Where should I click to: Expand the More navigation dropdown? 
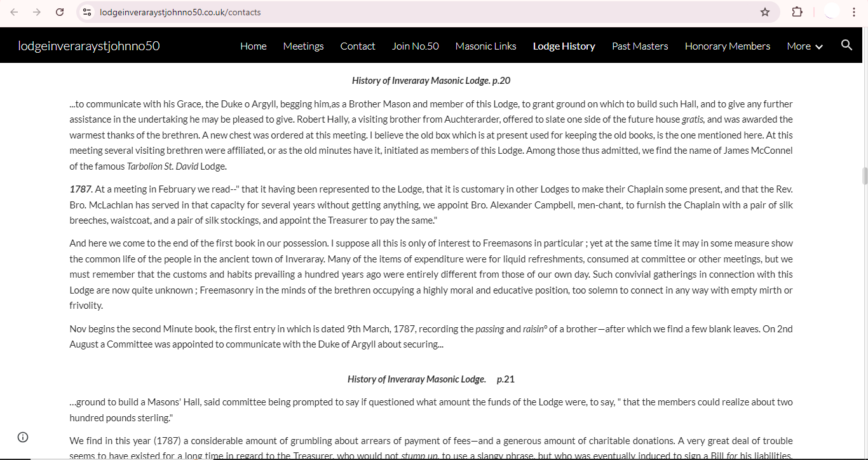[804, 46]
